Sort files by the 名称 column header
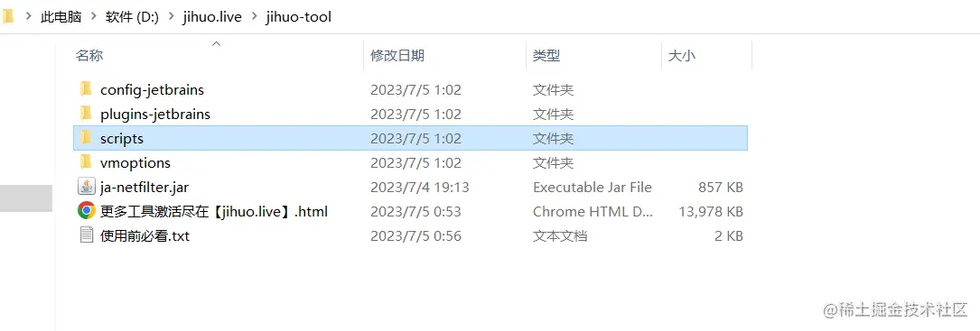Image resolution: width=980 pixels, height=331 pixels. point(89,56)
